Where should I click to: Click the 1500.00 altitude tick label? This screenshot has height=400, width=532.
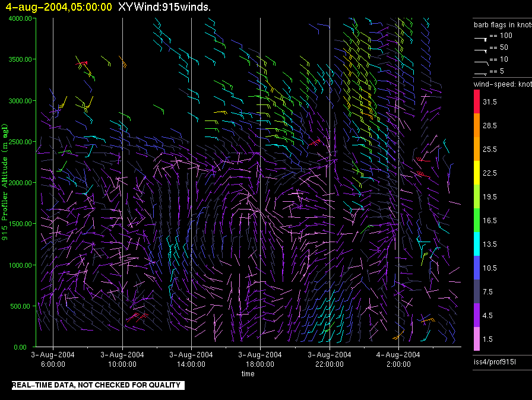pos(20,224)
